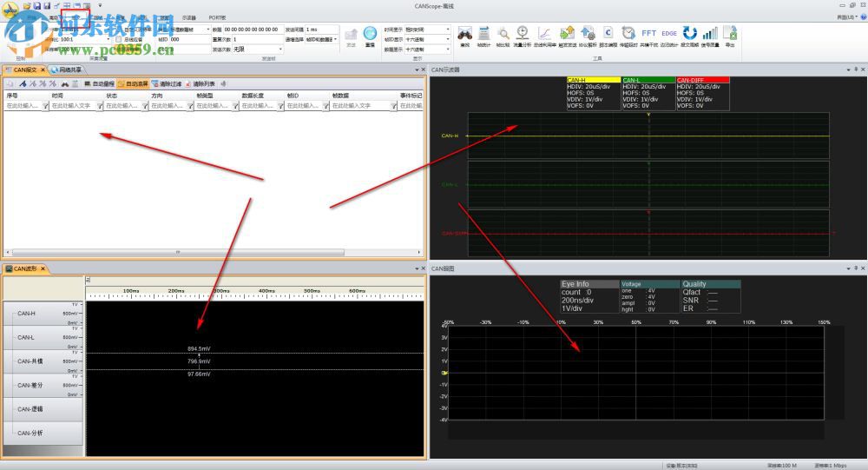Viewport: 868px width, 470px height.
Task: Select the CAN-L waveform channel row
Action: point(43,338)
